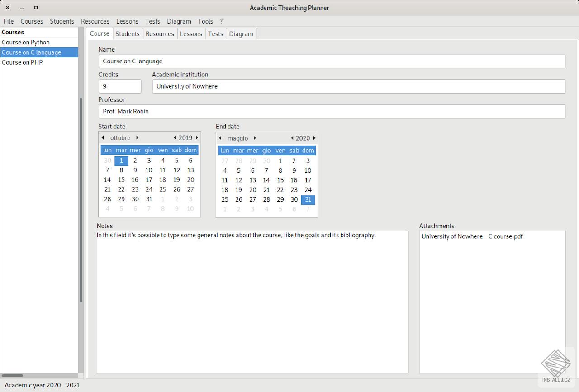The height and width of the screenshot is (392, 579).
Task: Open the ? help menu
Action: 221,21
